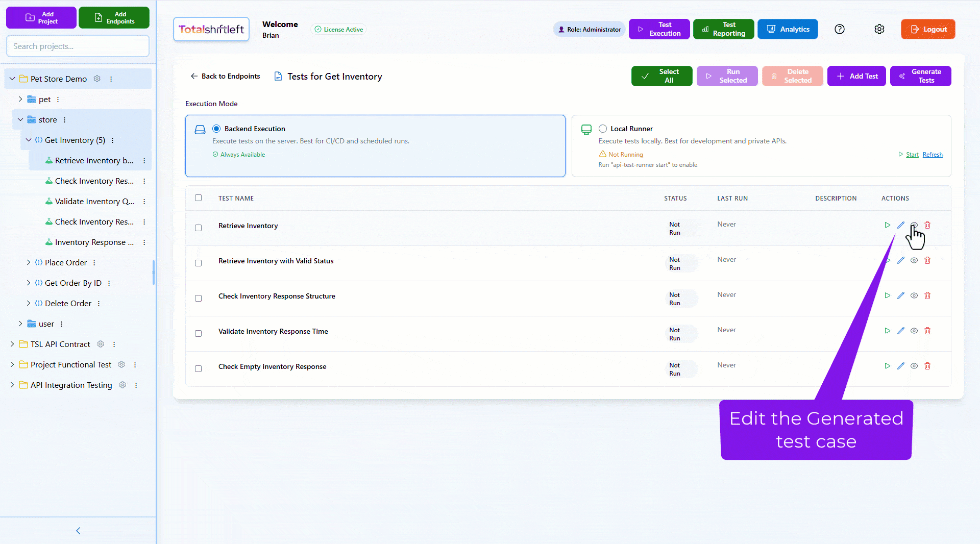Click Back to Endpoints
The height and width of the screenshot is (544, 980).
pos(225,76)
